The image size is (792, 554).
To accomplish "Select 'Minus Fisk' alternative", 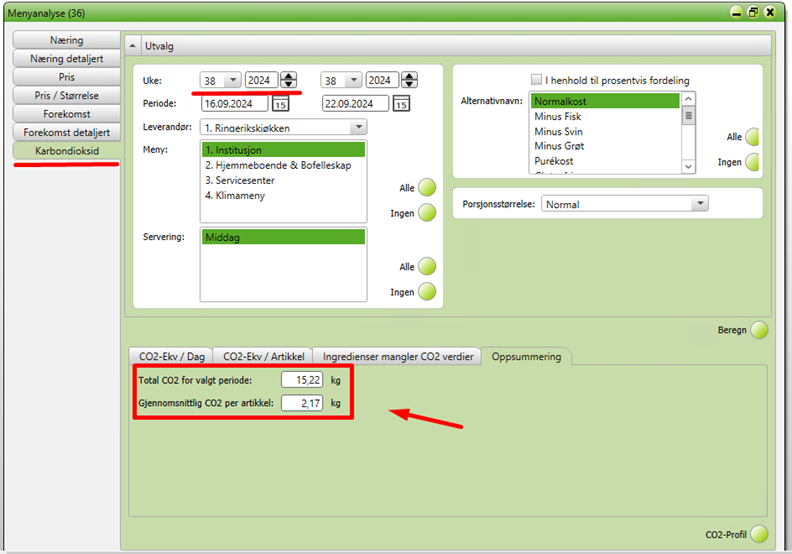I will [x=605, y=116].
